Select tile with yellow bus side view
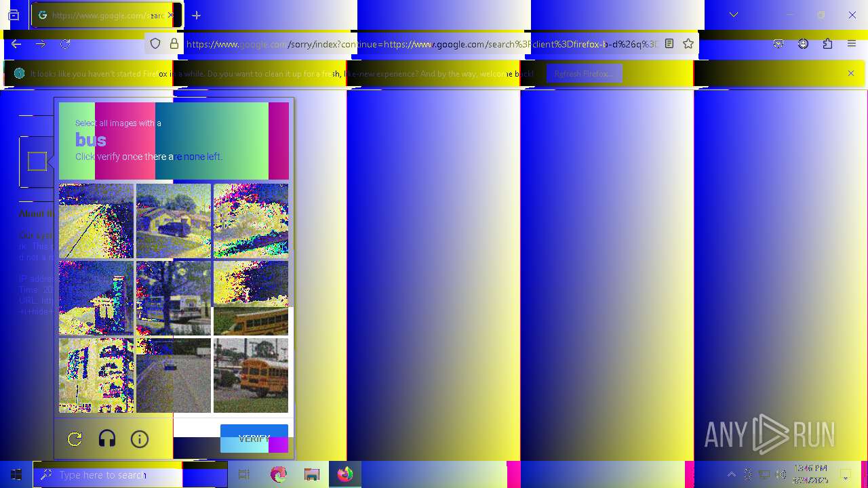 pos(251,298)
